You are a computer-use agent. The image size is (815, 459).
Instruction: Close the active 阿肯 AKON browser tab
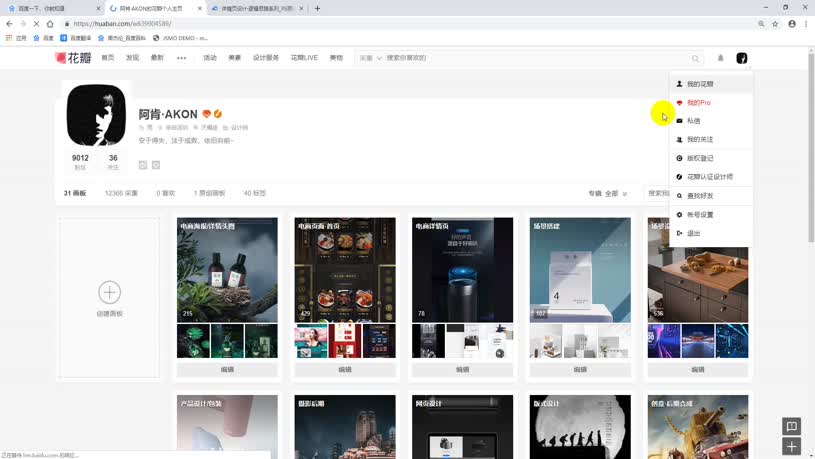click(x=200, y=8)
